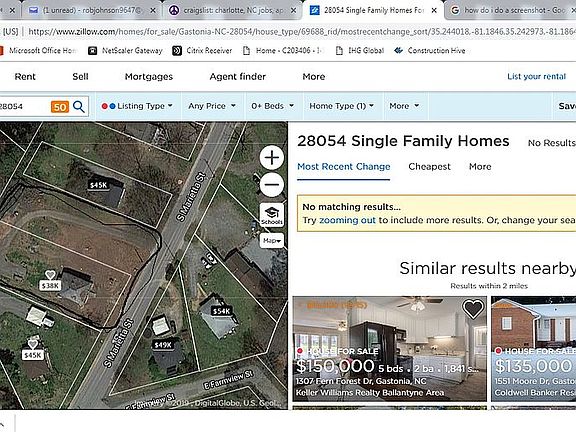This screenshot has width=576, height=432.
Task: Save the $150,000 listing with heart icon
Action: (x=473, y=309)
